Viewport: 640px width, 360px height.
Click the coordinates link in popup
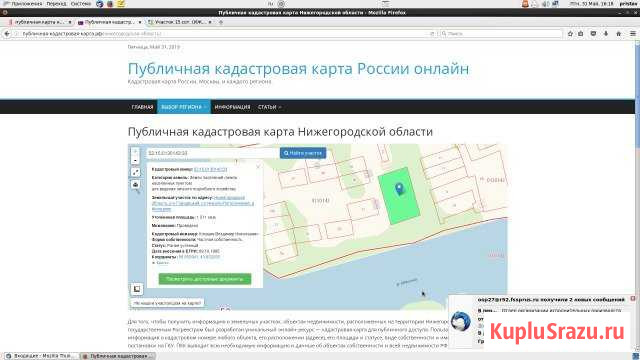[199, 257]
